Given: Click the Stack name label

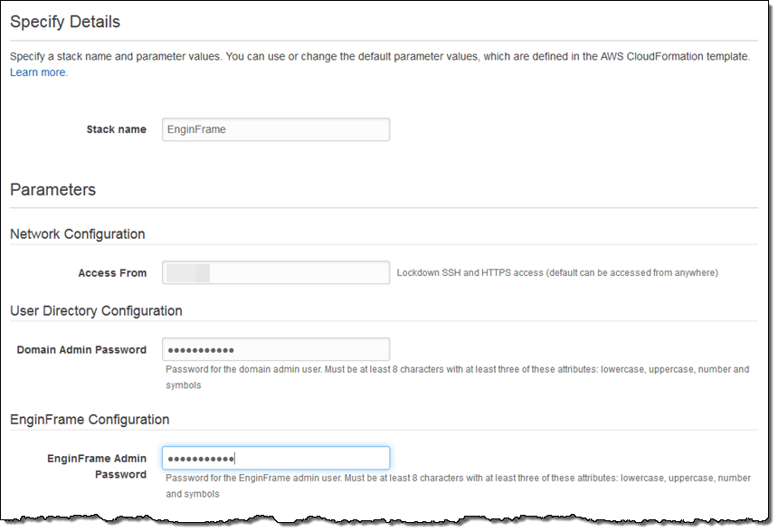Looking at the screenshot, I should (x=116, y=129).
